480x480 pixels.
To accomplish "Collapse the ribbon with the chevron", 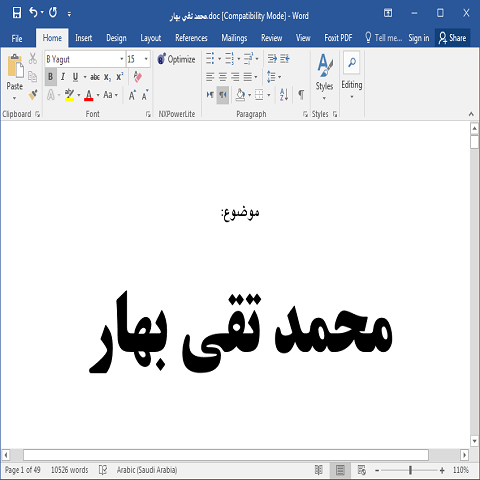I will [471, 114].
